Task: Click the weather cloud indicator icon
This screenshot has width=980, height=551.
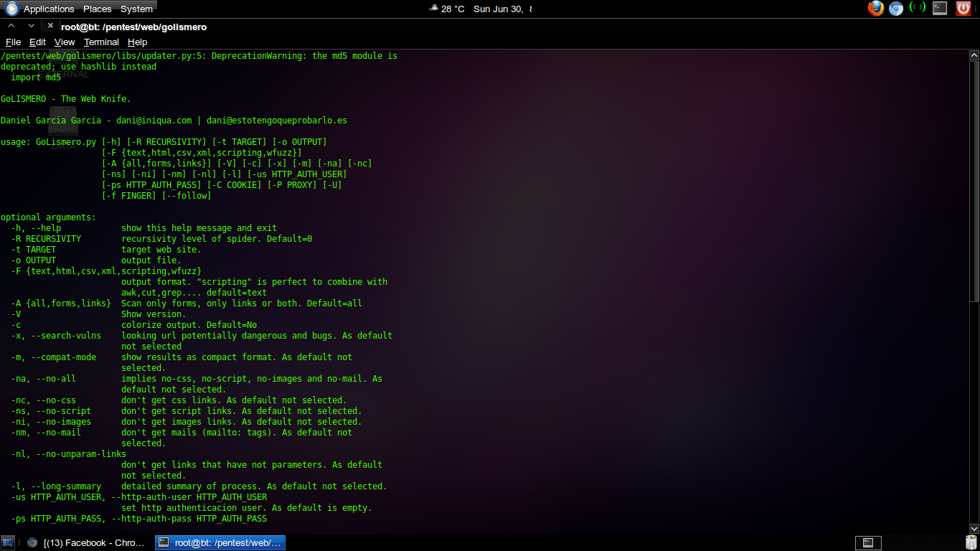Action: pyautogui.click(x=433, y=9)
